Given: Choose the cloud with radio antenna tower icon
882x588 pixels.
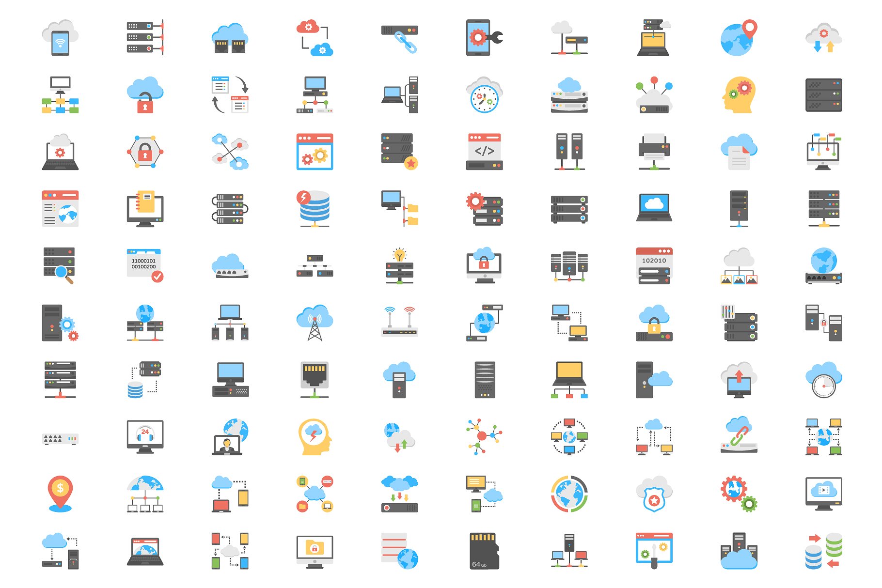Looking at the screenshot, I should 315,323.
